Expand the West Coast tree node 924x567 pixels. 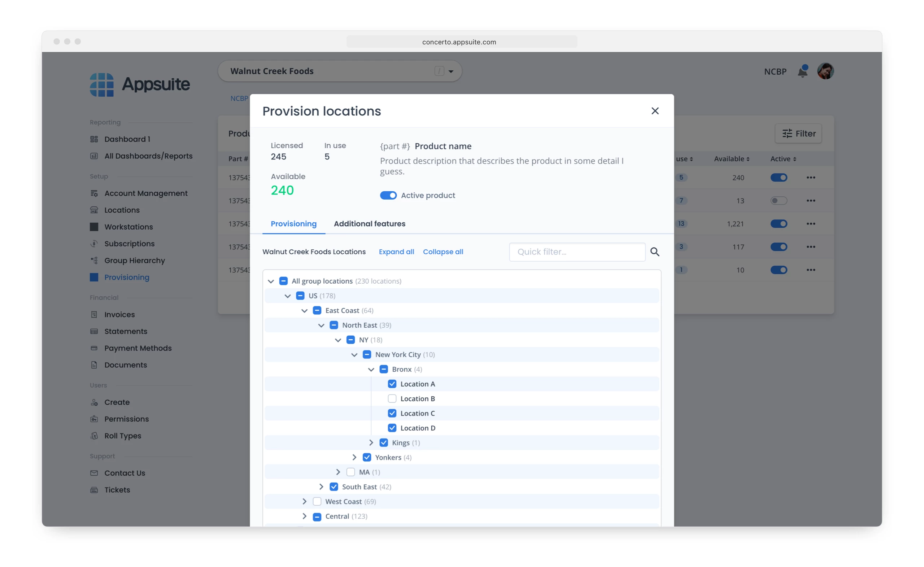pyautogui.click(x=305, y=501)
